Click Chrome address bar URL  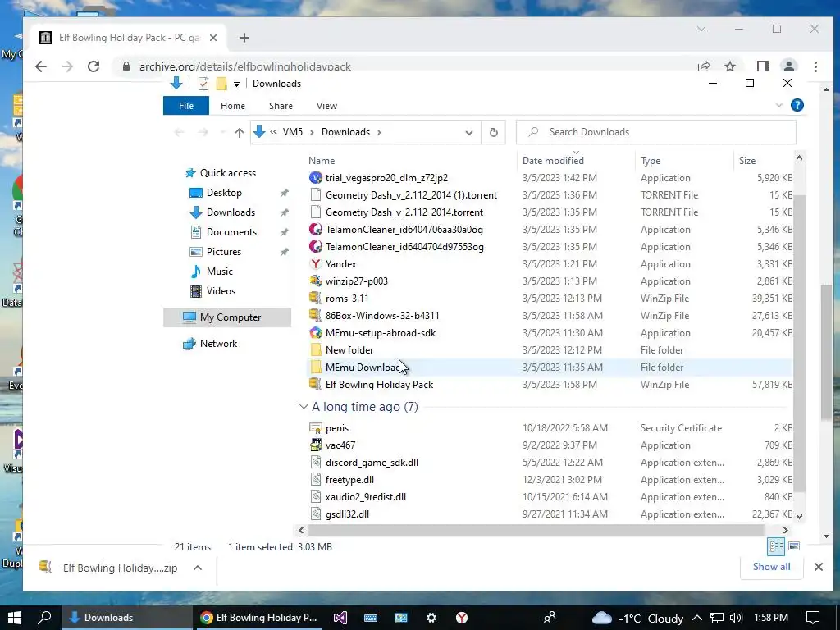pos(244,66)
